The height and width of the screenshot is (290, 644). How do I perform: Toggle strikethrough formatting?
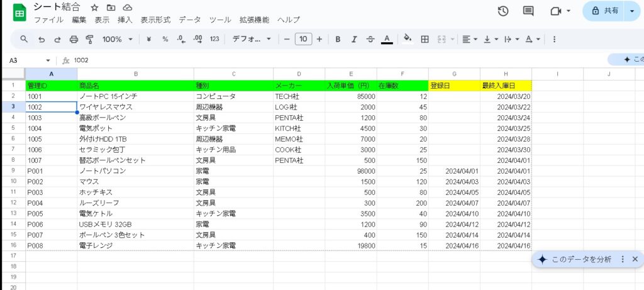click(x=370, y=39)
